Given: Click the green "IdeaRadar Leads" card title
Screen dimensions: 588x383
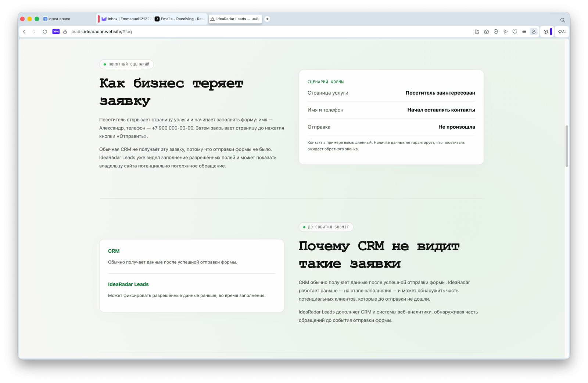Looking at the screenshot, I should pos(128,284).
